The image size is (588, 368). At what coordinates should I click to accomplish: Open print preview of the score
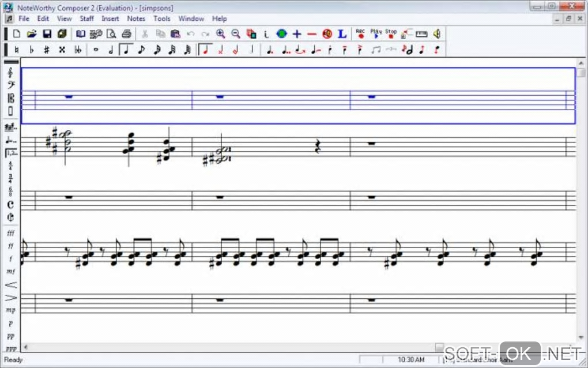click(x=111, y=34)
